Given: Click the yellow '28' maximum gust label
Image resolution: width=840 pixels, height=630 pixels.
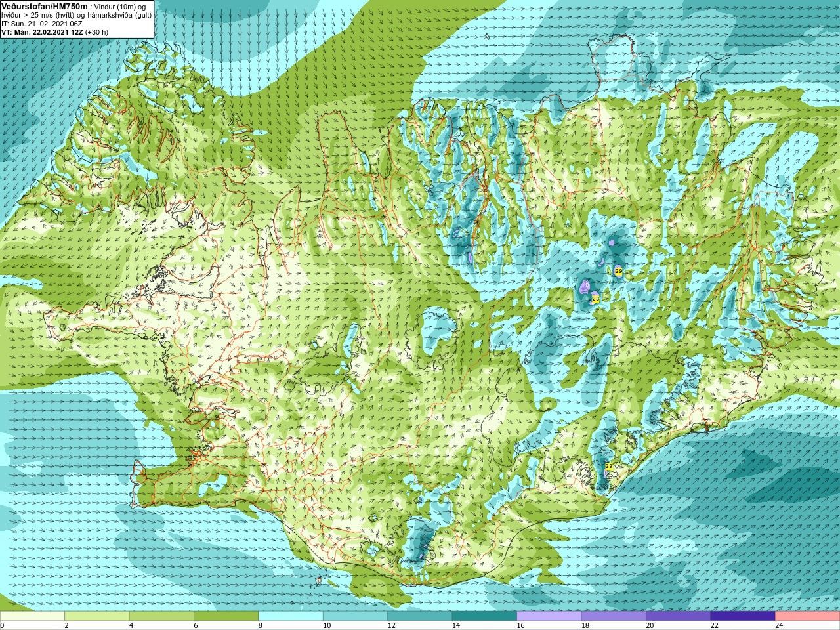Looking at the screenshot, I should pos(596,299).
